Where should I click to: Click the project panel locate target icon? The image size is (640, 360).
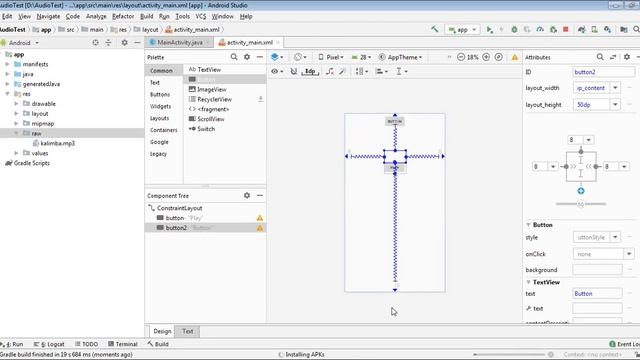tap(95, 42)
